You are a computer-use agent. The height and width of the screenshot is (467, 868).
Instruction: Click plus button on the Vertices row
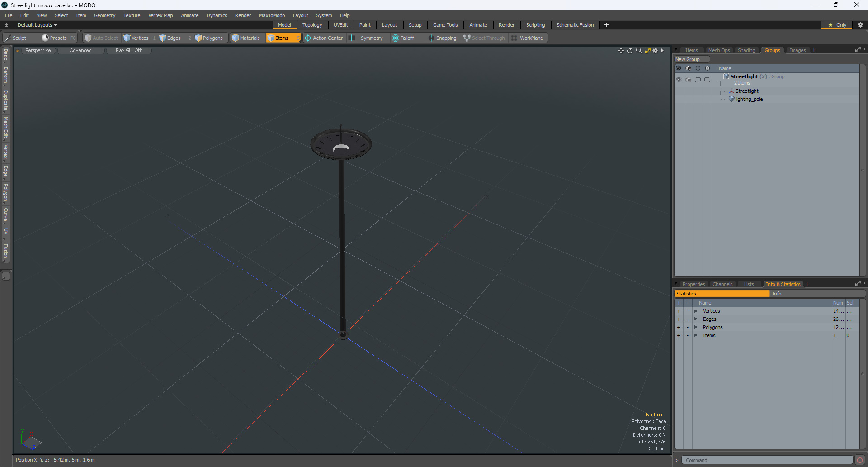(679, 311)
